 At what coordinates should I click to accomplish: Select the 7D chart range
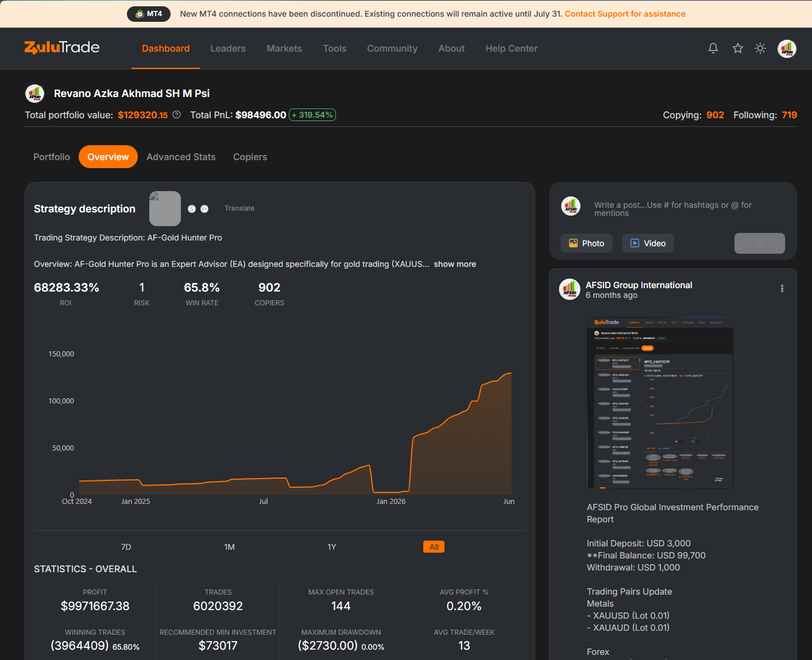tap(126, 547)
